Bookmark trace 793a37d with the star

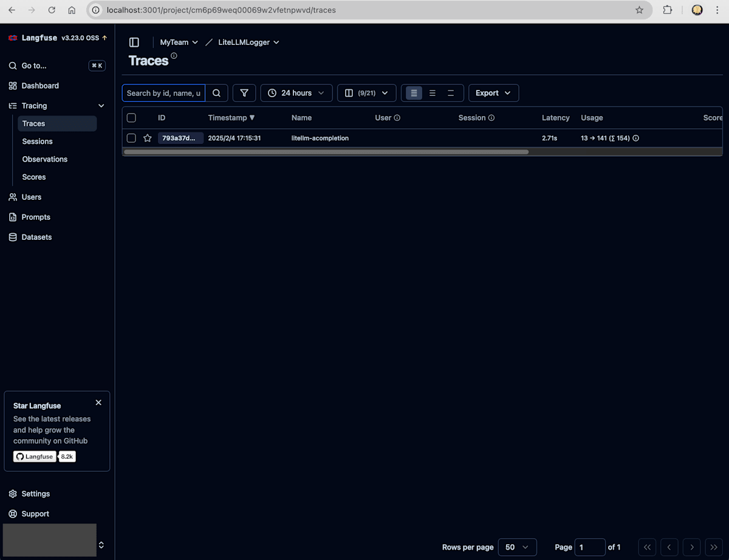point(147,138)
